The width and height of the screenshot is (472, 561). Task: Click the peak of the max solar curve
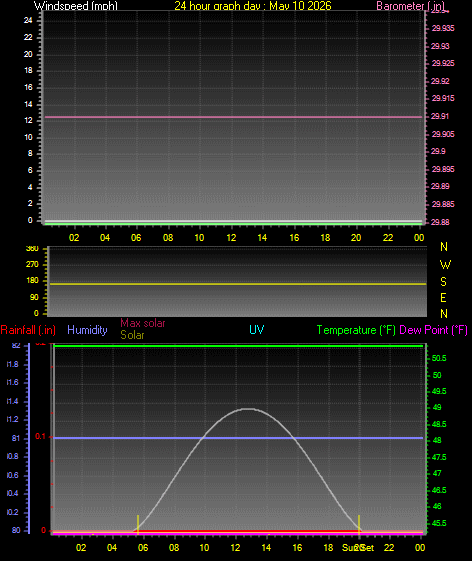pos(248,409)
